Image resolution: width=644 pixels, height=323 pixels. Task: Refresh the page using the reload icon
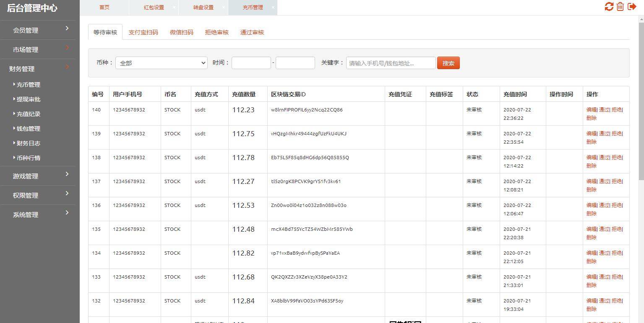tap(609, 7)
